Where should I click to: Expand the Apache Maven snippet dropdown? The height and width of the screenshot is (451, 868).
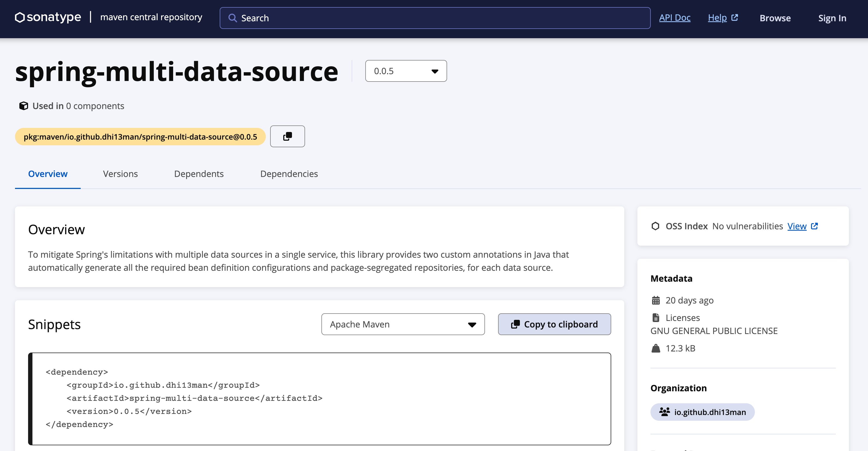[x=403, y=324]
